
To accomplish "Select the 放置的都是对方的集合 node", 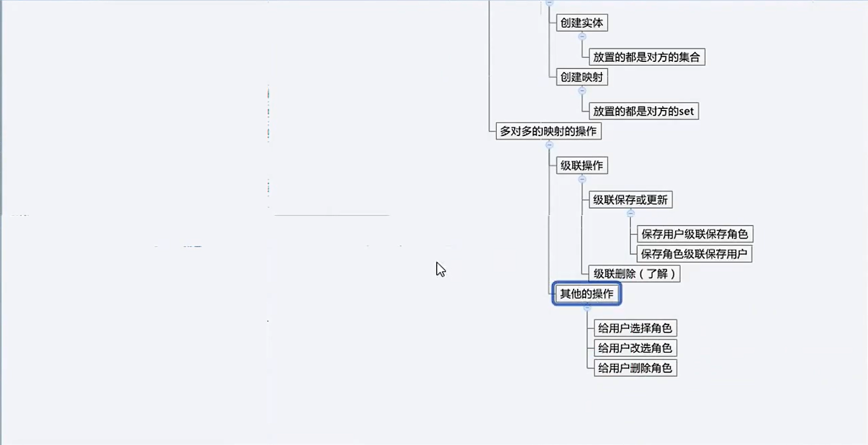I will click(647, 57).
